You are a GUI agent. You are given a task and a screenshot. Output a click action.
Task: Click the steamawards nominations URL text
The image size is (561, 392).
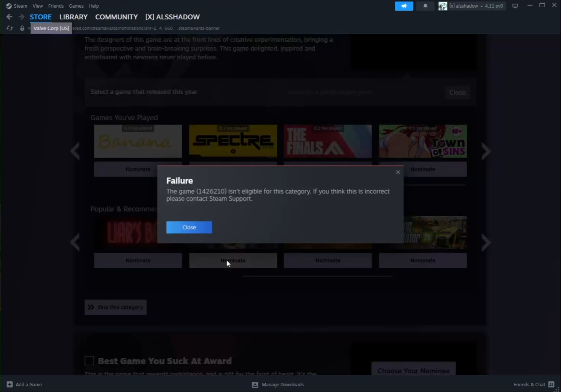point(146,28)
